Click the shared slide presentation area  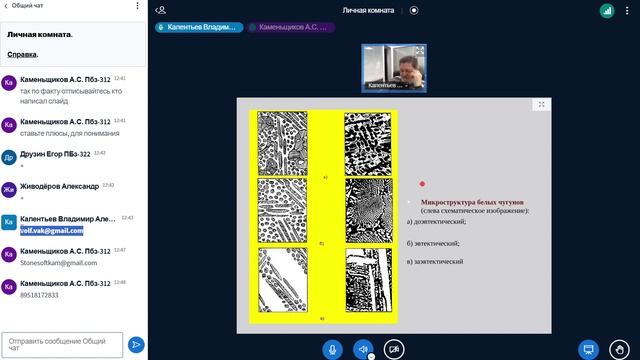(394, 216)
